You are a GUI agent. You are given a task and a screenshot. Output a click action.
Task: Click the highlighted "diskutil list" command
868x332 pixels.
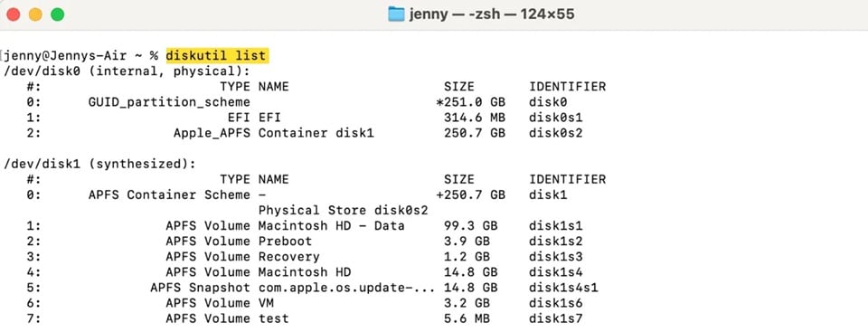[217, 56]
